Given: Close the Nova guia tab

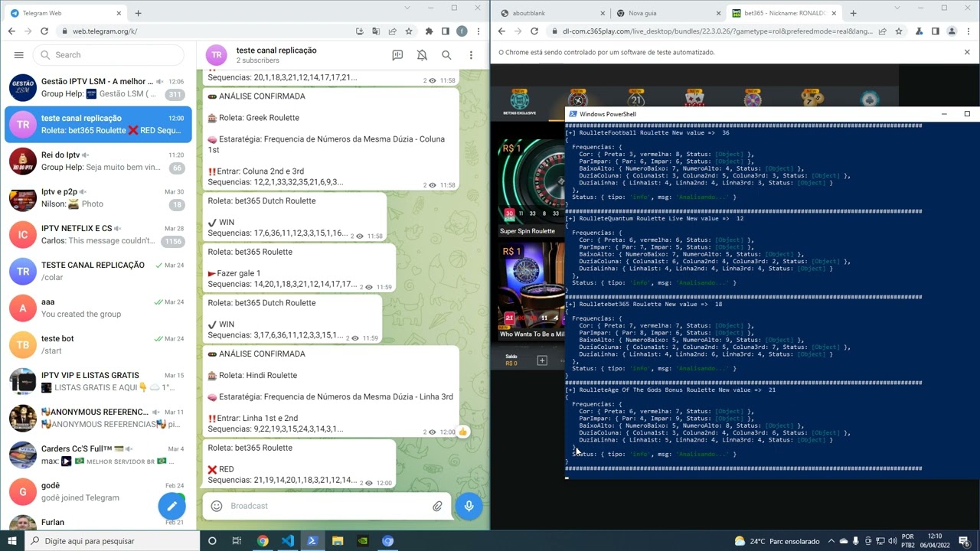Looking at the screenshot, I should pyautogui.click(x=717, y=13).
